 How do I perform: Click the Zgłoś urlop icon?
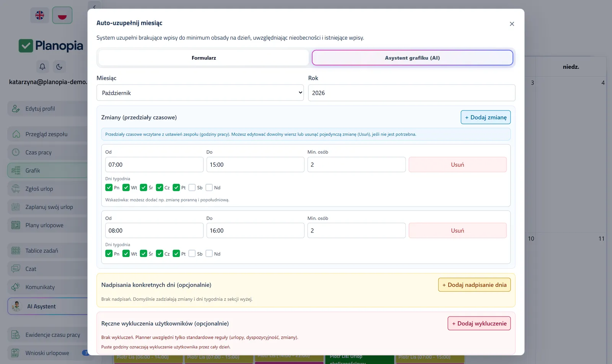16,189
